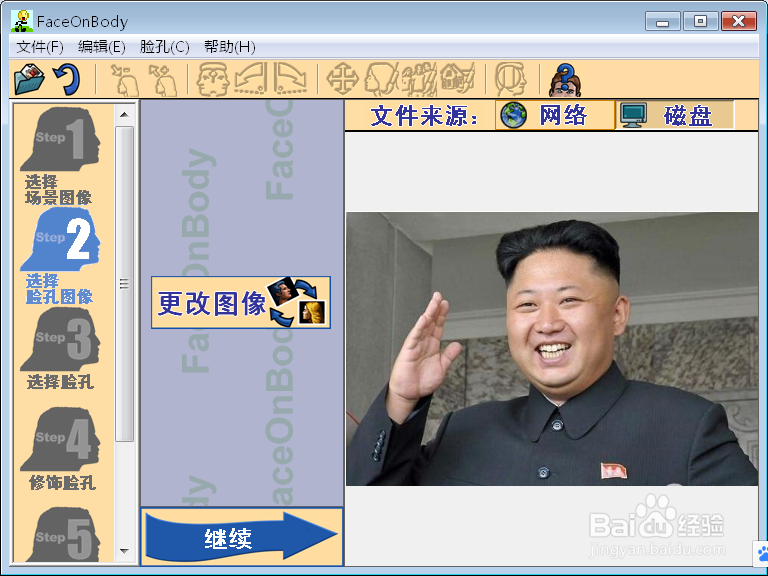
Task: Click the four-way move arrows icon
Action: pyautogui.click(x=342, y=79)
